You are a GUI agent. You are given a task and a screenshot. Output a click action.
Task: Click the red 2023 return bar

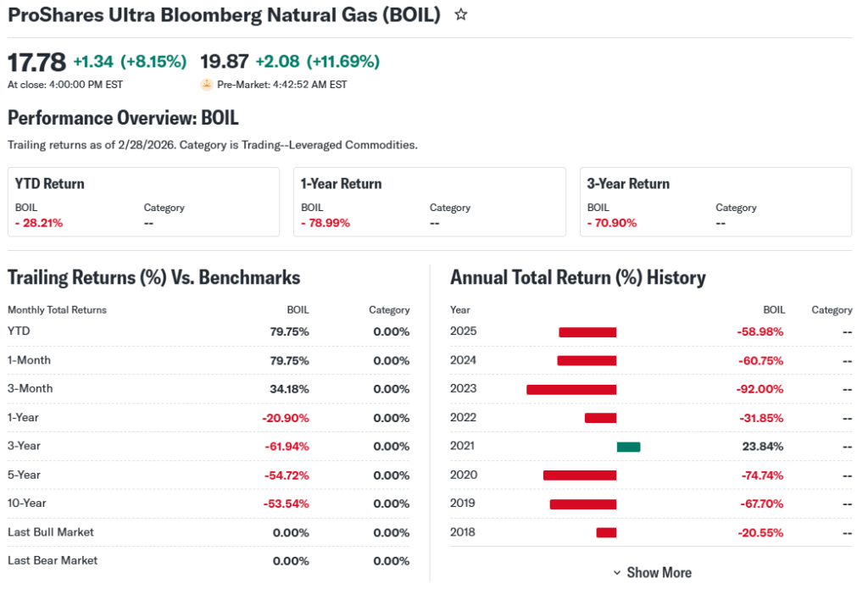[x=571, y=390]
